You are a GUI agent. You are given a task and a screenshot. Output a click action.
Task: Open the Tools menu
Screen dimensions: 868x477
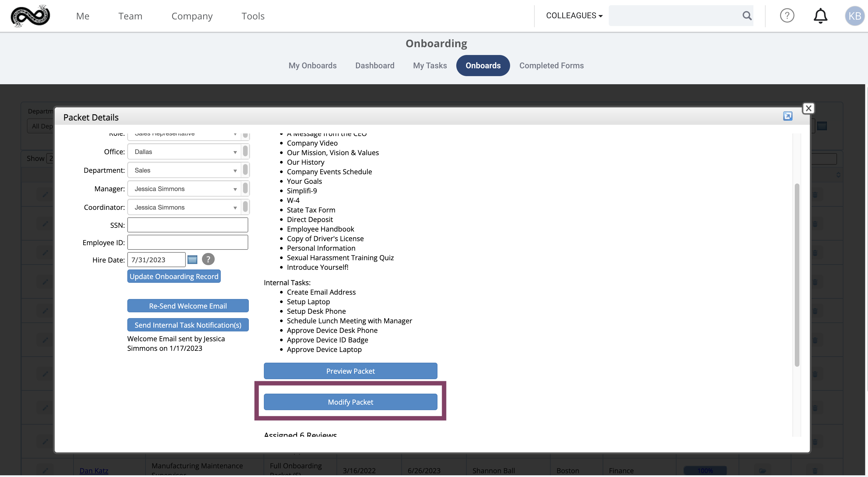pos(253,16)
